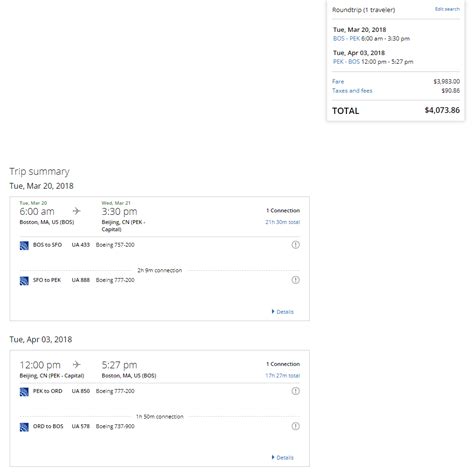Click info icon for UA 578 flight
The width and height of the screenshot is (474, 475).
click(x=295, y=426)
